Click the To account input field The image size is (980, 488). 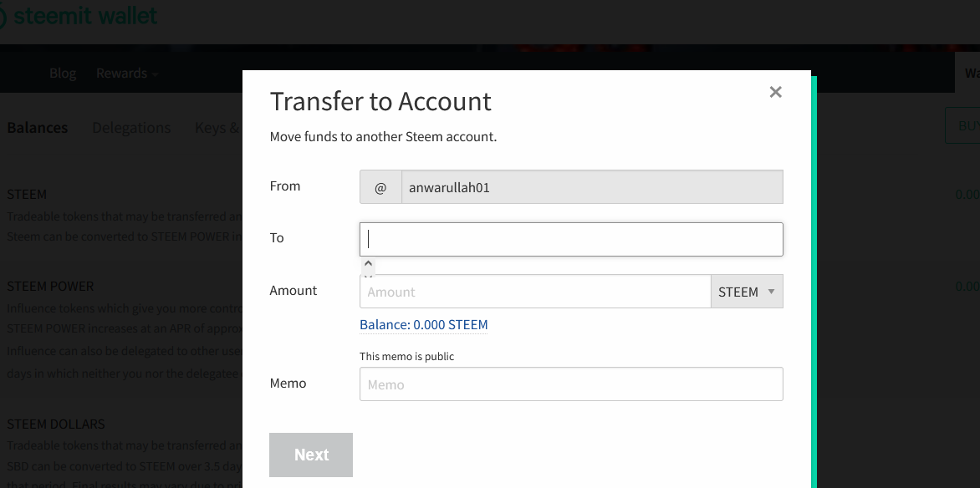click(571, 239)
